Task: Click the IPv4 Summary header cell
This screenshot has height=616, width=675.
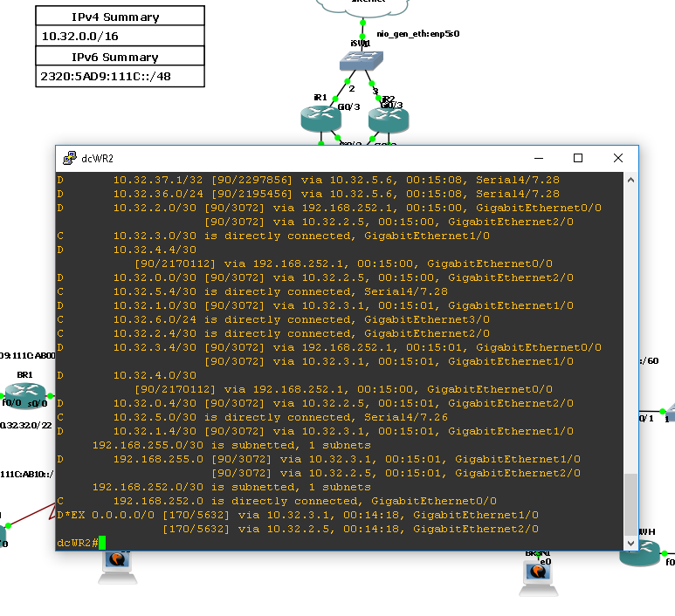Action: (121, 17)
